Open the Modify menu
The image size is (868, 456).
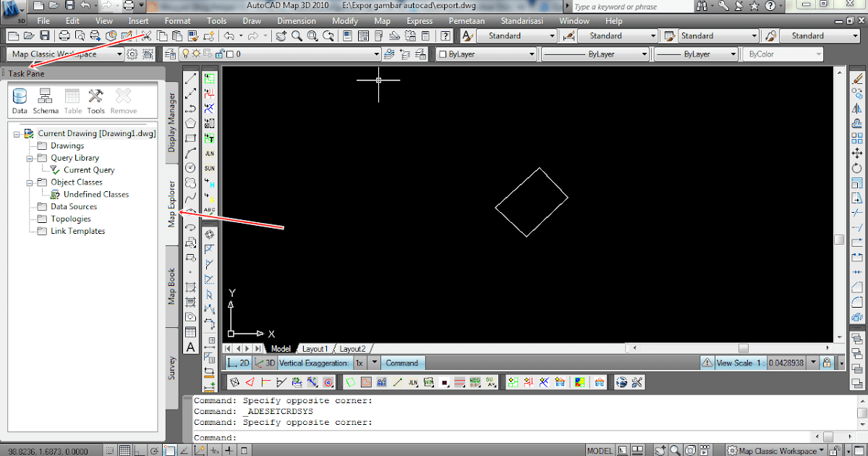point(345,21)
